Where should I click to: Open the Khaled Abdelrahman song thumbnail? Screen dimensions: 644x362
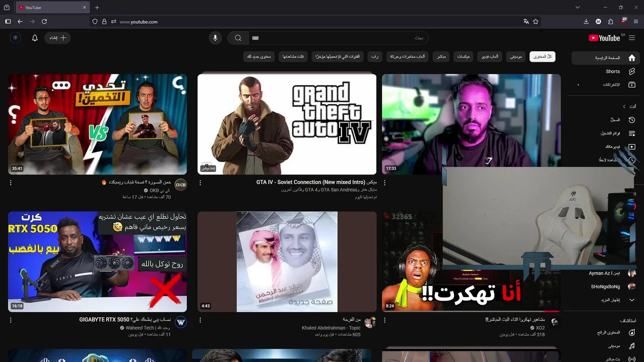point(287,261)
